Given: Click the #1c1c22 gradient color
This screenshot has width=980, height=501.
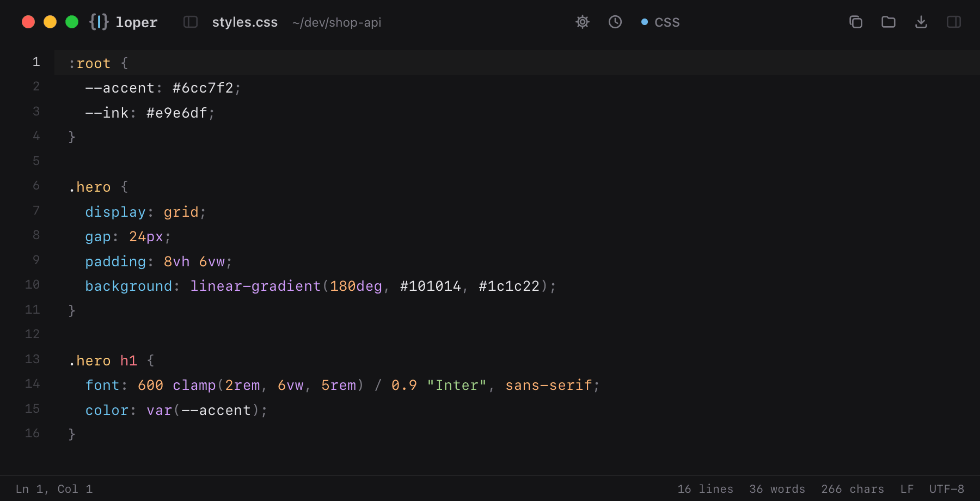Looking at the screenshot, I should pyautogui.click(x=509, y=286).
